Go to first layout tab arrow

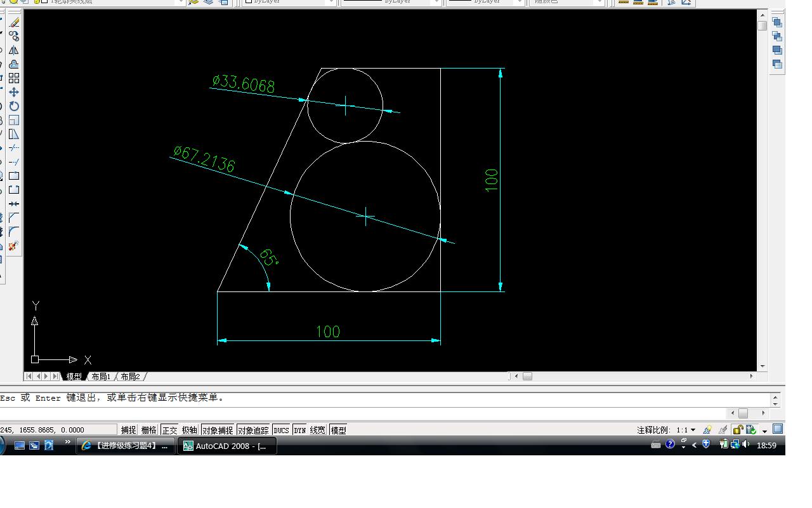29,376
